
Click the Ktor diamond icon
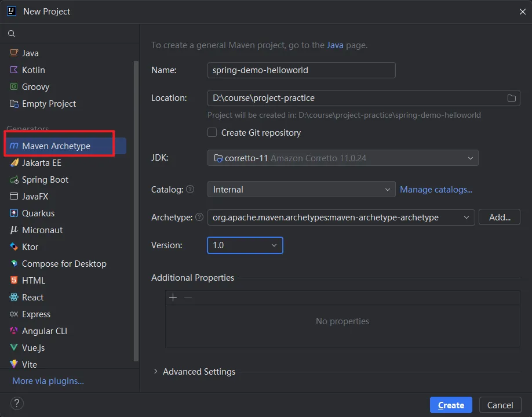pos(14,247)
